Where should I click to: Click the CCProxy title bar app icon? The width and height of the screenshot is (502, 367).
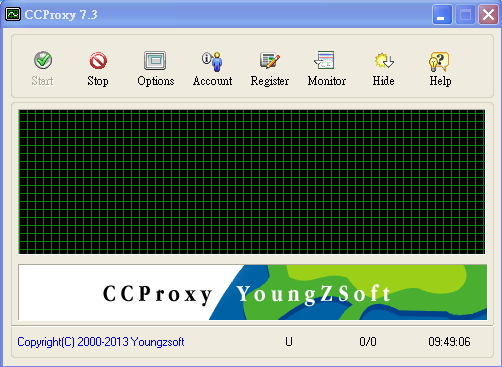point(13,14)
